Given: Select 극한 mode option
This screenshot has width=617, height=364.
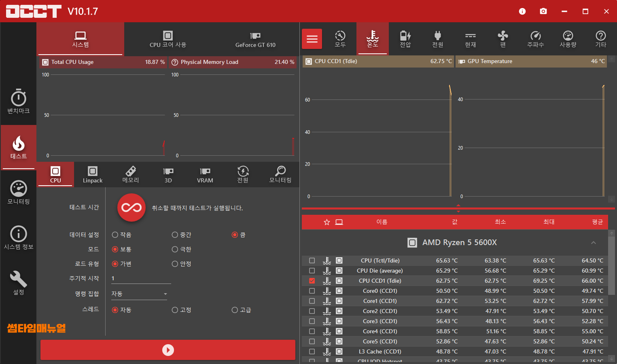Looking at the screenshot, I should point(182,249).
